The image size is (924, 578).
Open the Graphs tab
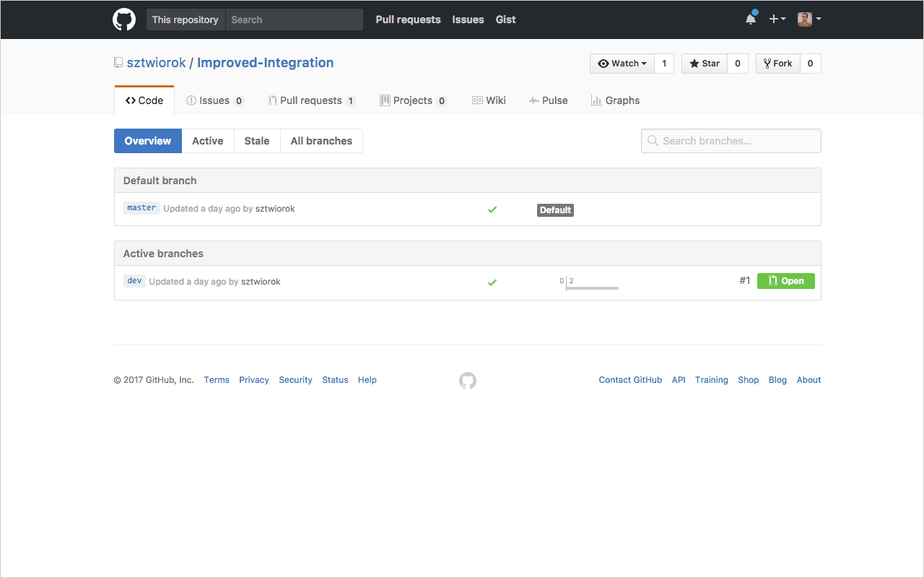point(615,100)
